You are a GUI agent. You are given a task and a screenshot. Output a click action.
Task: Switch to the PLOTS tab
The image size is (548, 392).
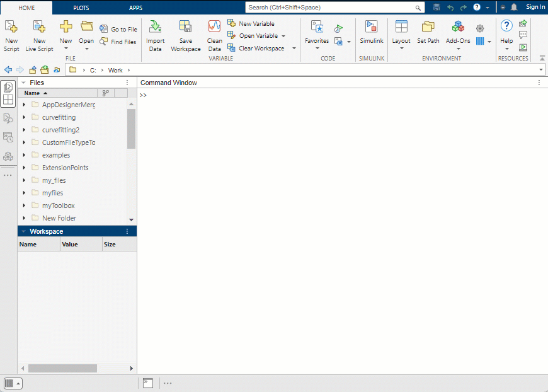pos(81,8)
